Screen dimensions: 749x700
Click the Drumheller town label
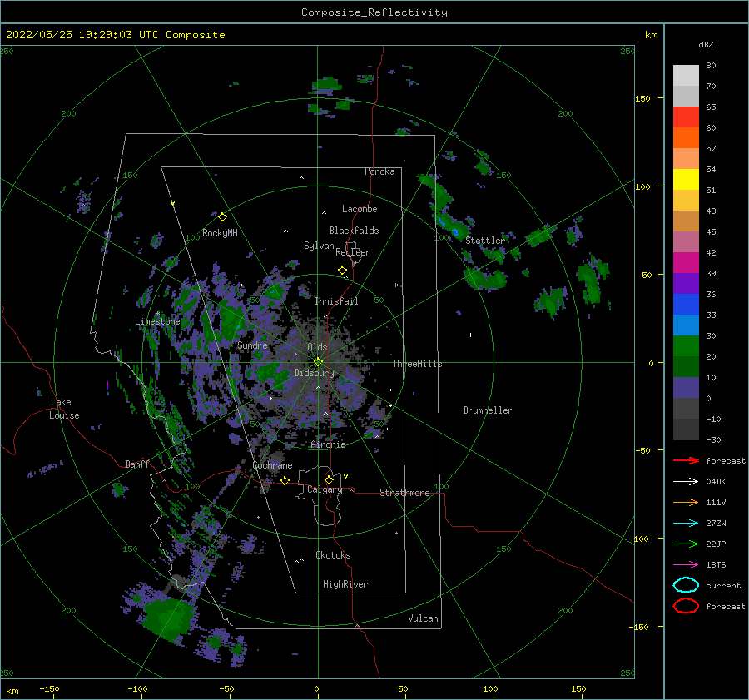[x=488, y=410]
